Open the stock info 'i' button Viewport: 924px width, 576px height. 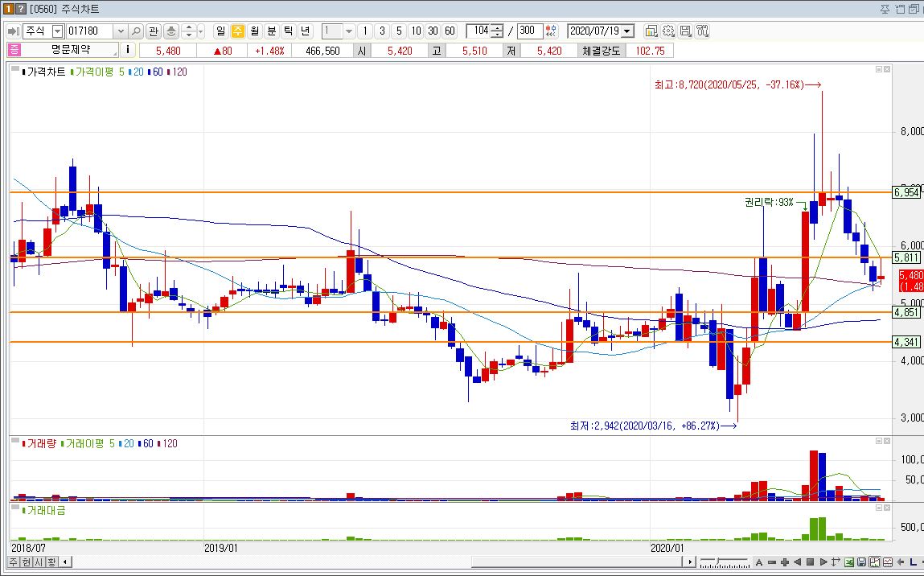128,50
